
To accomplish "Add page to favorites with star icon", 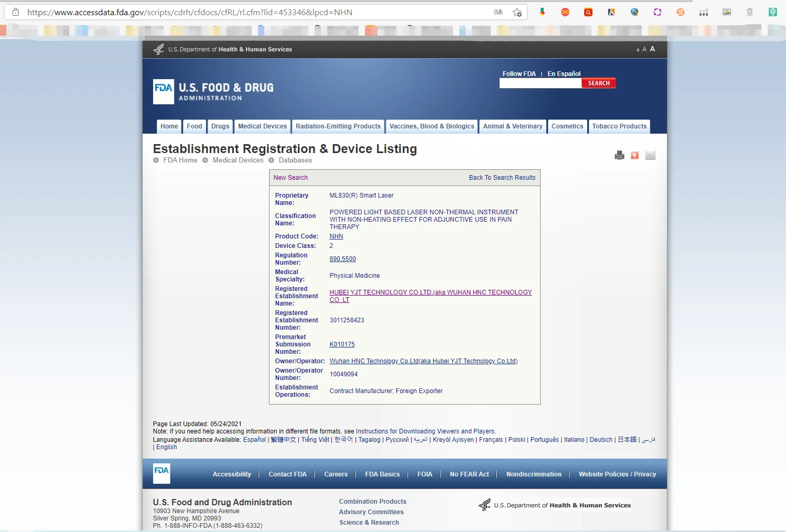I will (x=517, y=12).
